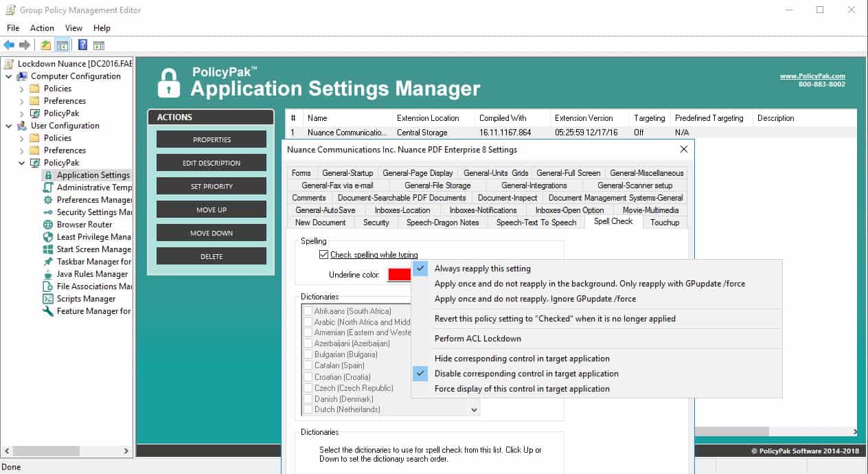
Task: Click the Taskbar Manager pin icon
Action: click(x=48, y=262)
